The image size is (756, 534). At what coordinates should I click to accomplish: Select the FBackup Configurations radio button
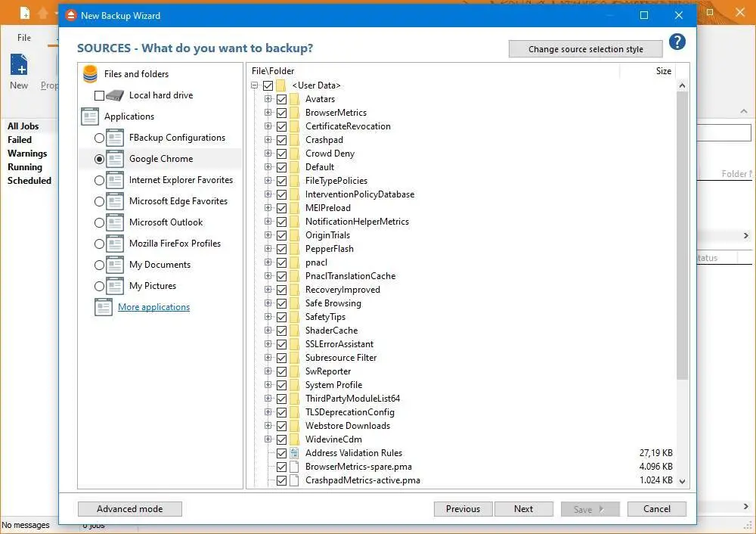pos(99,138)
